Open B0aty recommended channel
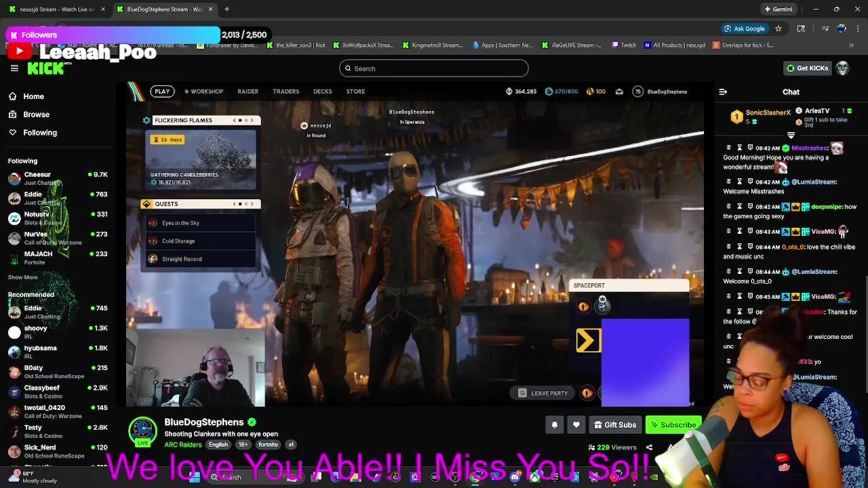Screen dimensions: 868x488 (x=58, y=371)
